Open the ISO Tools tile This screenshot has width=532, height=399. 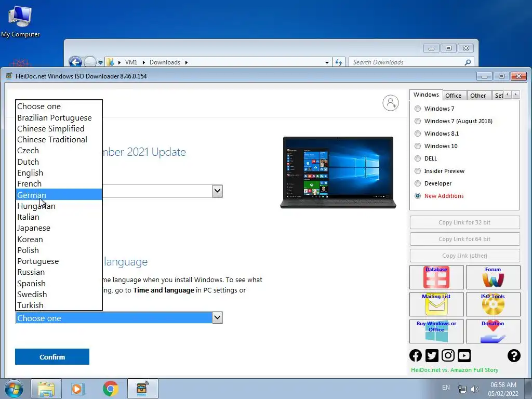click(x=493, y=304)
